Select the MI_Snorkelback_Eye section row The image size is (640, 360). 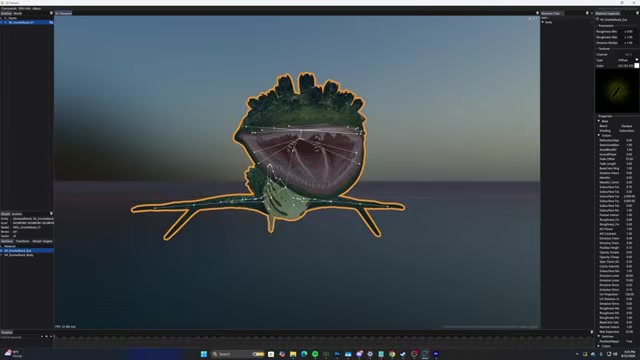tap(27, 251)
